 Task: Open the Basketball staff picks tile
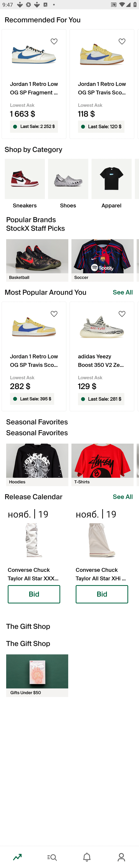coord(37,260)
